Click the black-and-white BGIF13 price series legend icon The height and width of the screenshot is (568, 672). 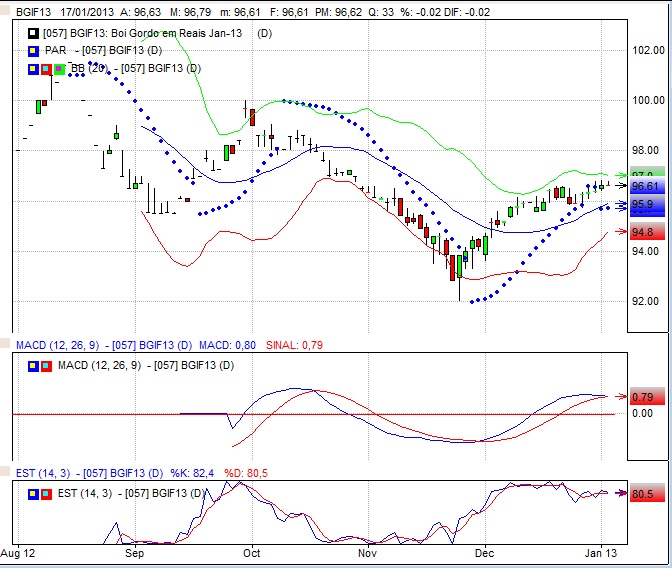pyautogui.click(x=34, y=33)
